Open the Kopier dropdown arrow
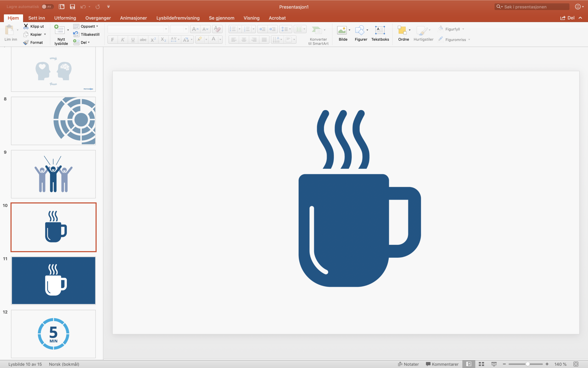 coord(45,34)
